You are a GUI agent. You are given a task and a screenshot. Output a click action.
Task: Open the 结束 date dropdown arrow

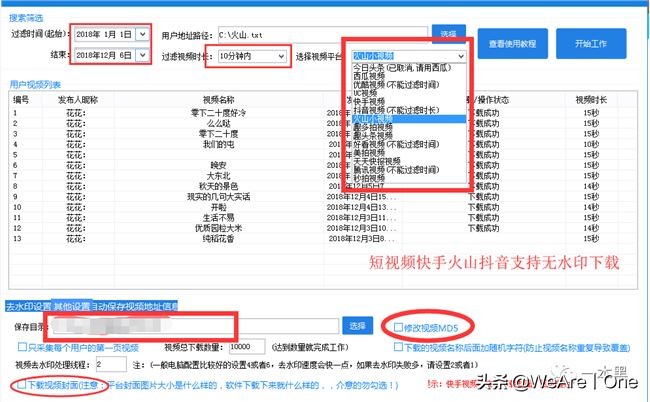(143, 55)
